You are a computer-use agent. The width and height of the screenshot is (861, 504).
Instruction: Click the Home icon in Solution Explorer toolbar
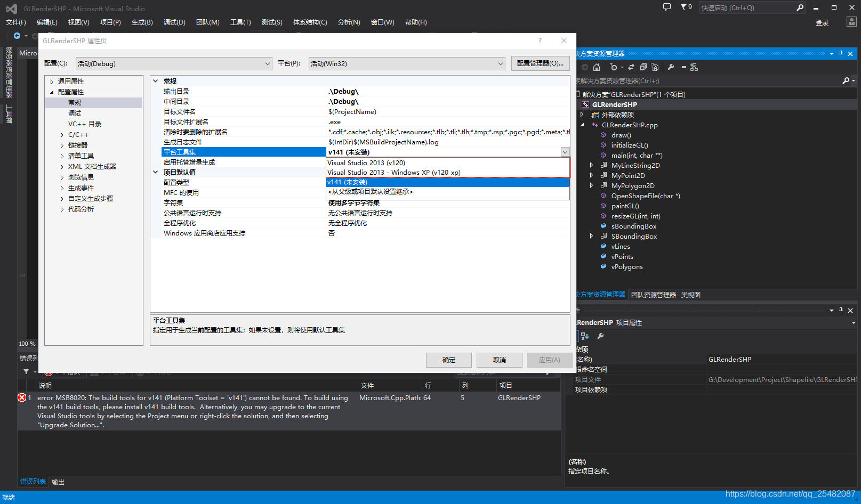597,67
